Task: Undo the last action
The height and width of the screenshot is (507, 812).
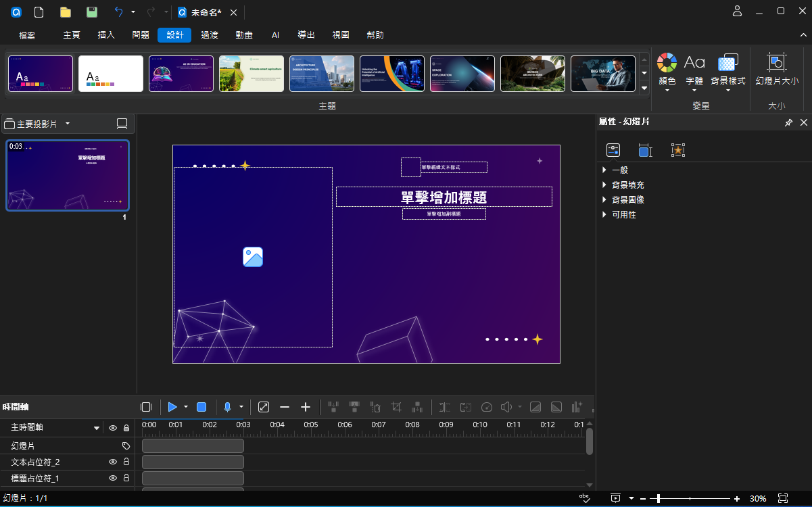Action: pyautogui.click(x=119, y=11)
